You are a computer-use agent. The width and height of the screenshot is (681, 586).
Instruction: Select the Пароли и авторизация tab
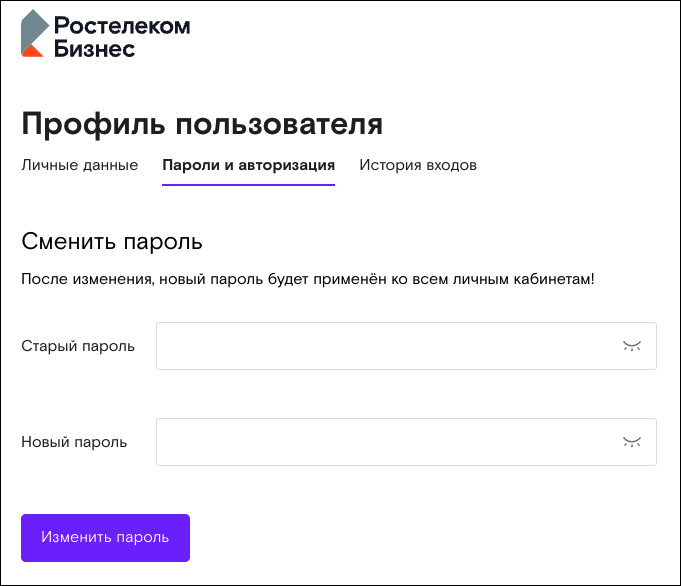[248, 165]
